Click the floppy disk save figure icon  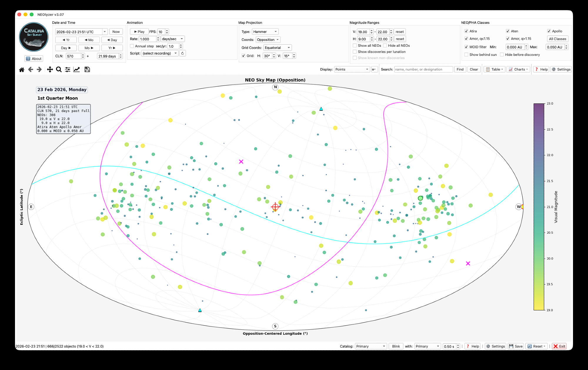[x=87, y=70]
